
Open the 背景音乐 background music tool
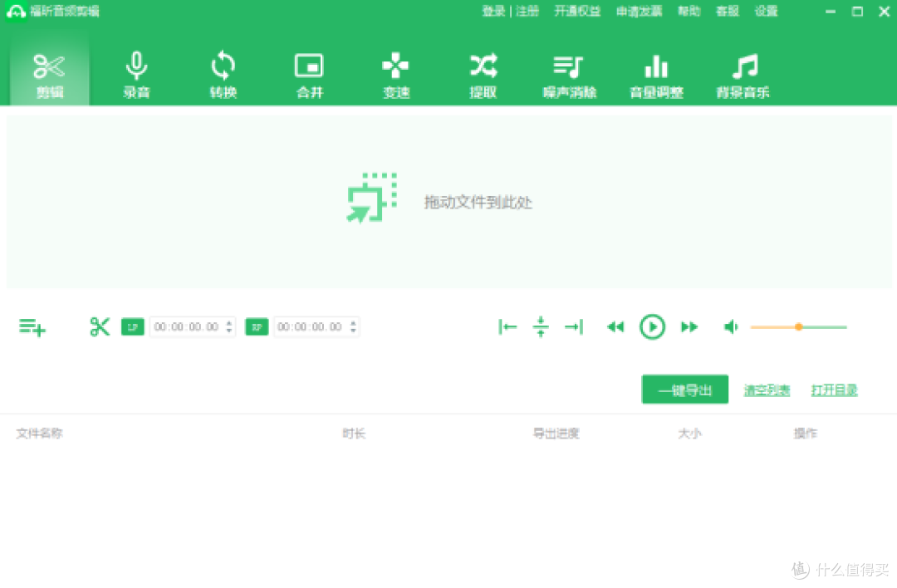point(743,75)
